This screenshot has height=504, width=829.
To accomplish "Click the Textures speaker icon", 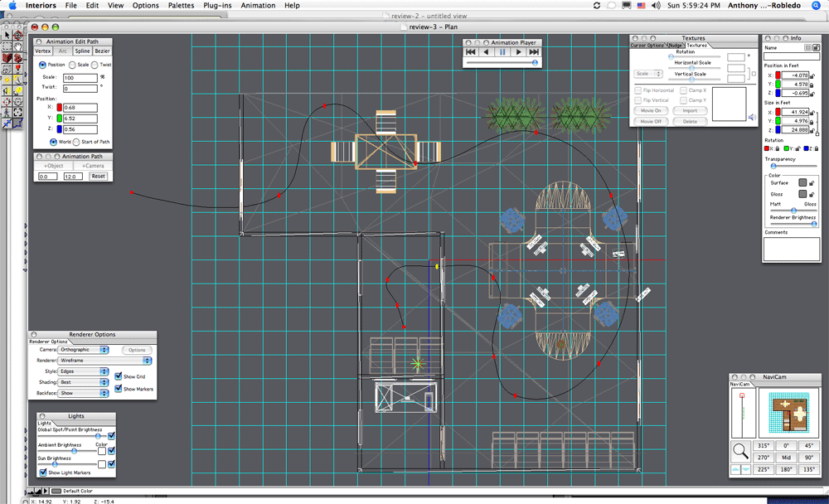I will coord(752,117).
